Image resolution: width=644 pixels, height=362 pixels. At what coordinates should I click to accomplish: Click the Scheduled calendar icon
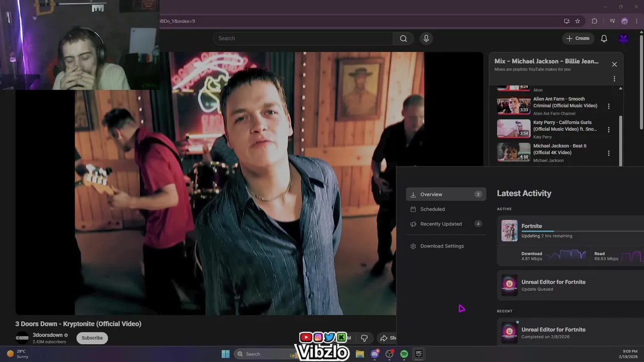[x=413, y=209]
